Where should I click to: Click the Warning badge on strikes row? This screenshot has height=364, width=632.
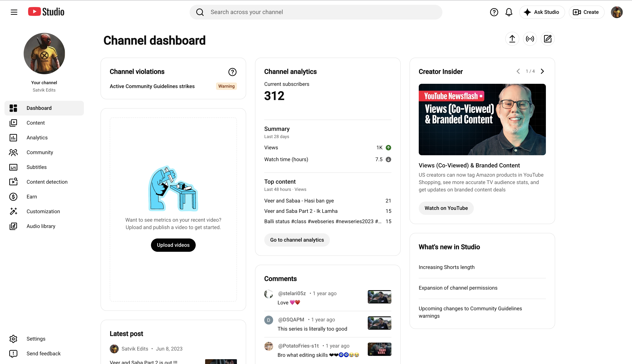click(x=226, y=86)
